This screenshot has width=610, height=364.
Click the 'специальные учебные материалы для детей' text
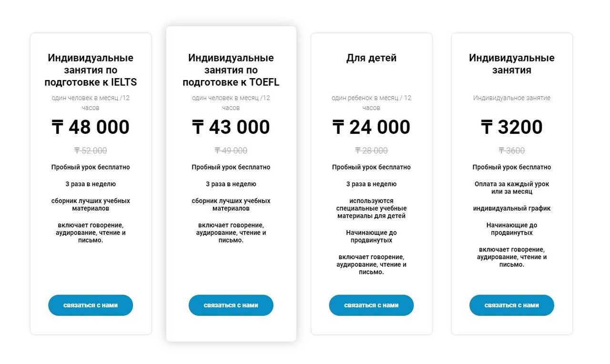371,209
